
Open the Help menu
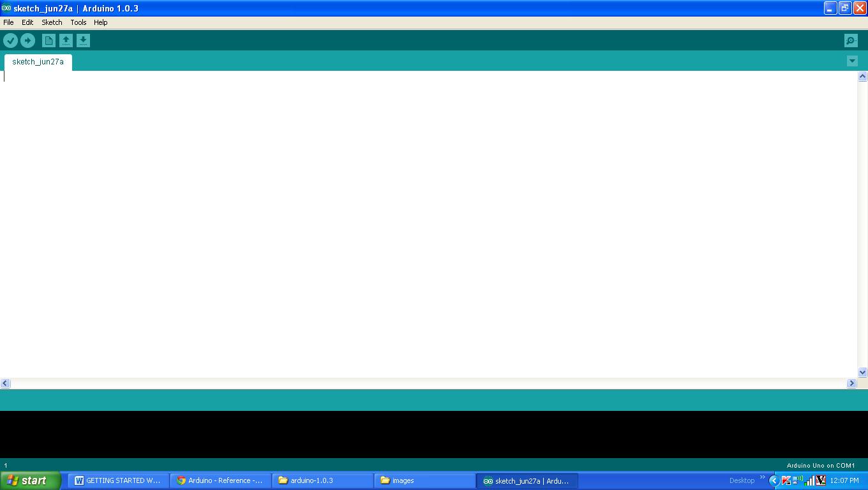101,22
